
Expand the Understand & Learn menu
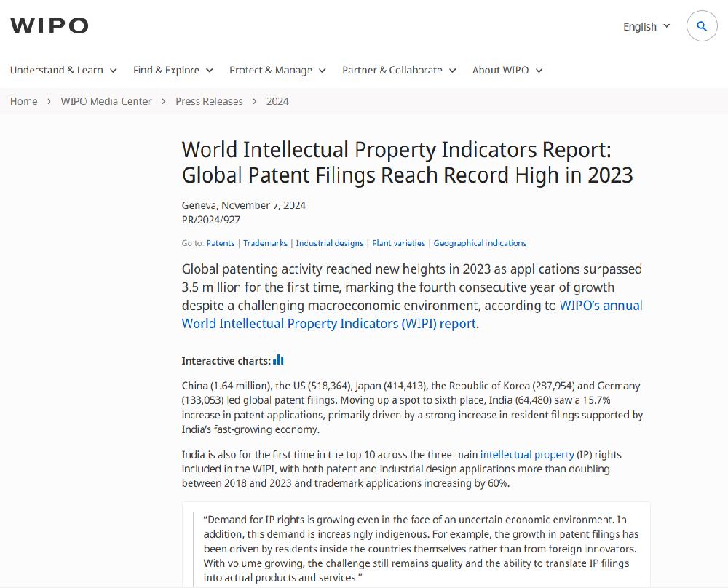point(63,70)
